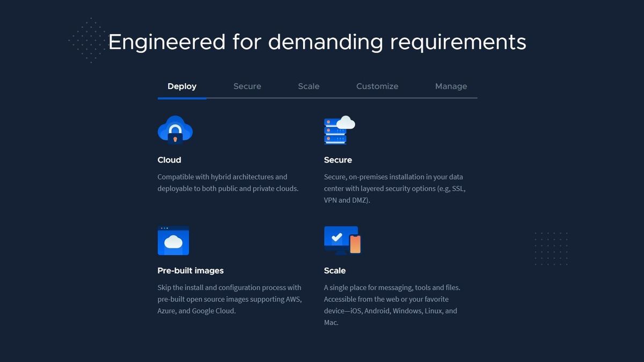
Task: Click the Engineered for demanding requirements headline
Action: (x=317, y=42)
